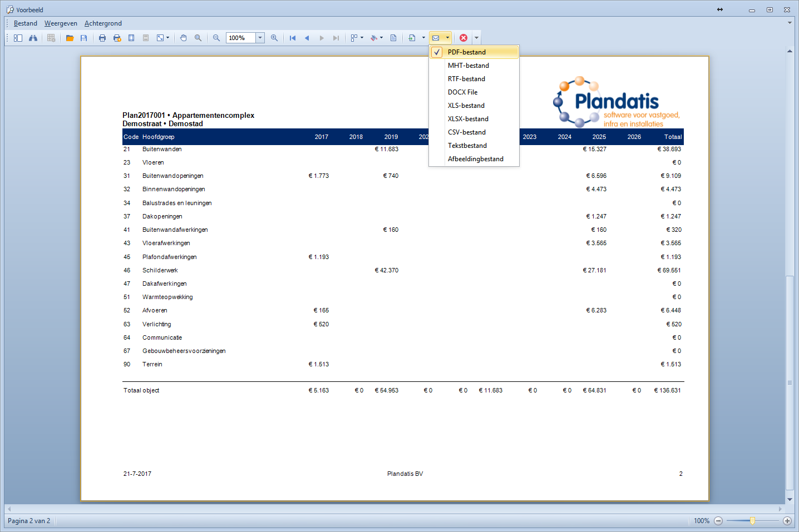Click the Plandatis logo image
This screenshot has width=799, height=532.
[616, 102]
